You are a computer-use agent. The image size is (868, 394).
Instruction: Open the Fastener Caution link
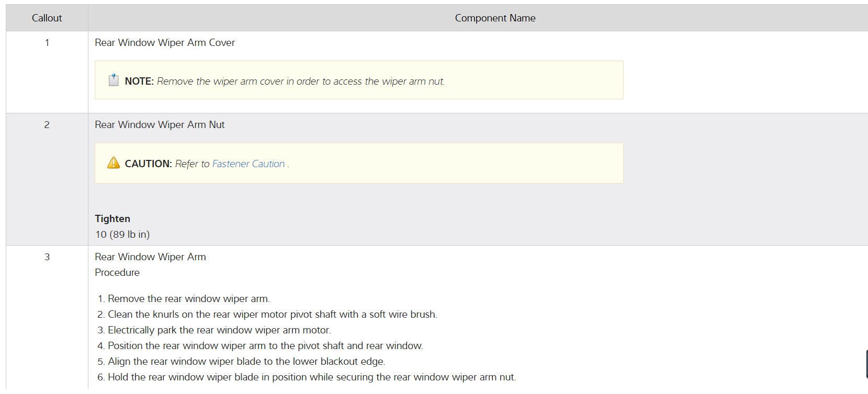[x=249, y=164]
